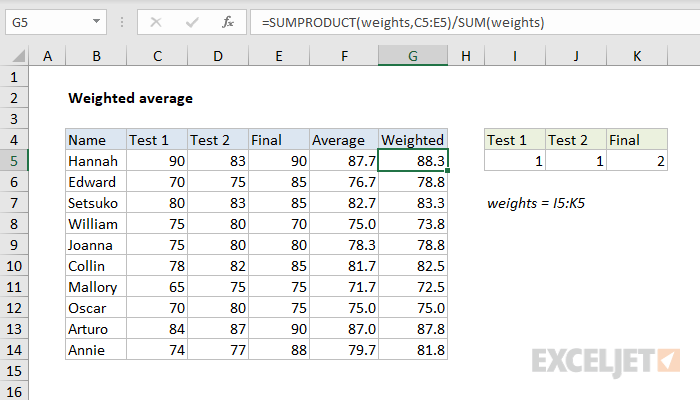Click Hannah's average value 87.7
This screenshot has height=400, width=700.
click(344, 161)
